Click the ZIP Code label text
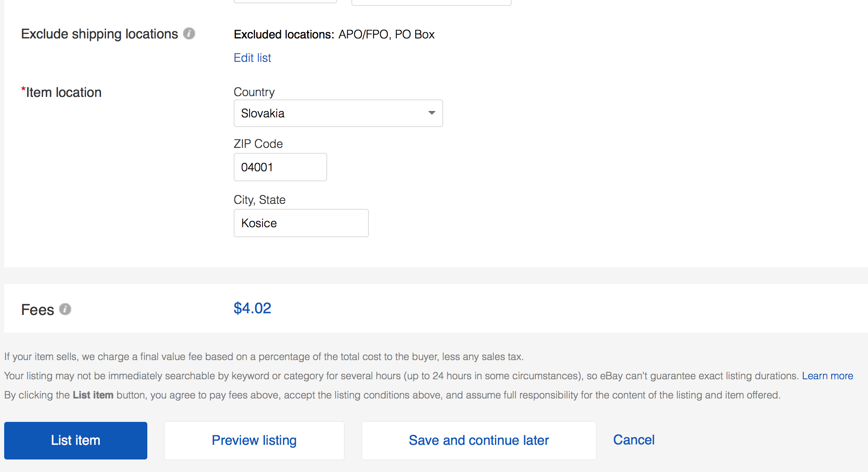 (x=258, y=144)
